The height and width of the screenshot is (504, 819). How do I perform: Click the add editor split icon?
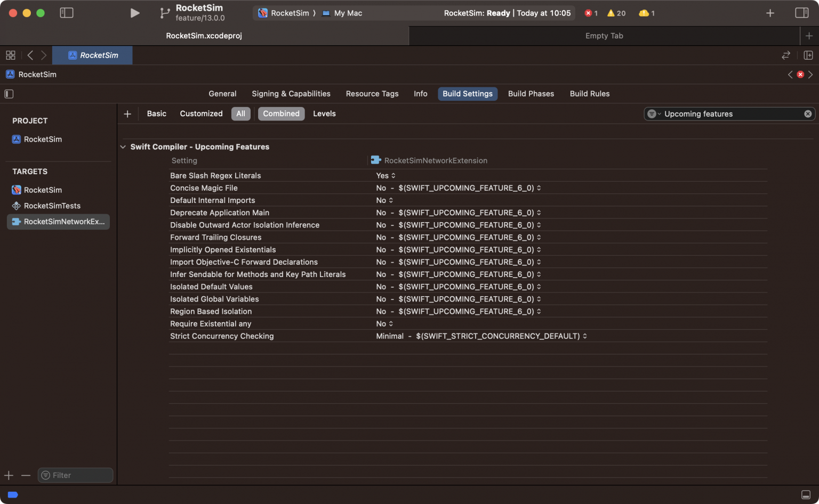pos(808,55)
